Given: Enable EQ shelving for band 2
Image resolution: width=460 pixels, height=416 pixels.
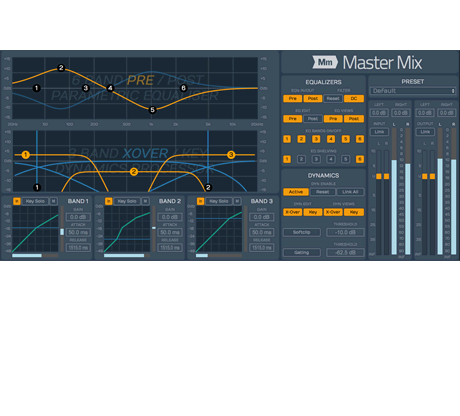Looking at the screenshot, I should tap(301, 159).
